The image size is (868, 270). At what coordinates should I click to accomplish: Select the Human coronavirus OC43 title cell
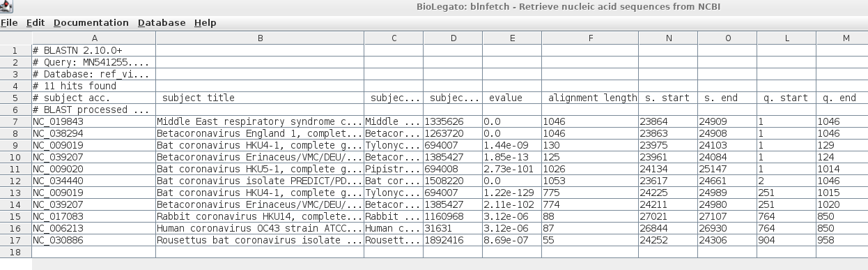pos(260,229)
